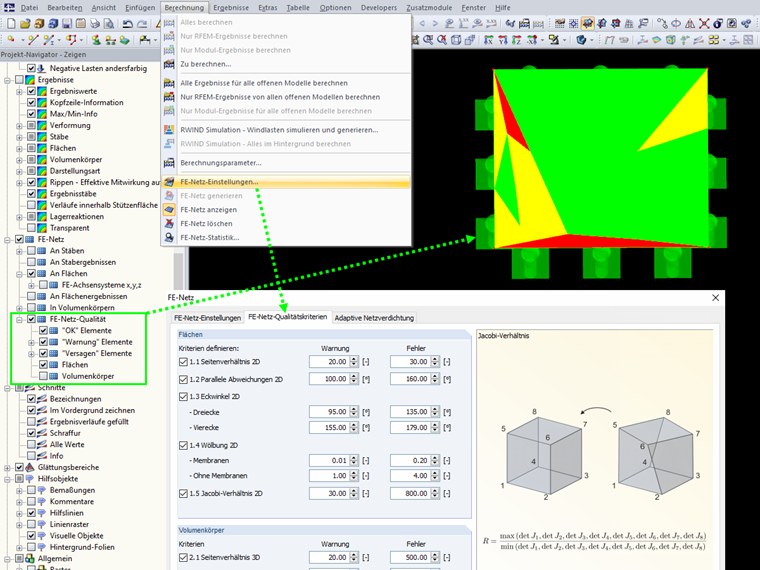Viewport: 760px width, 570px height.
Task: Choose Zu berechnen... from Berechnung menu
Action: coord(285,64)
